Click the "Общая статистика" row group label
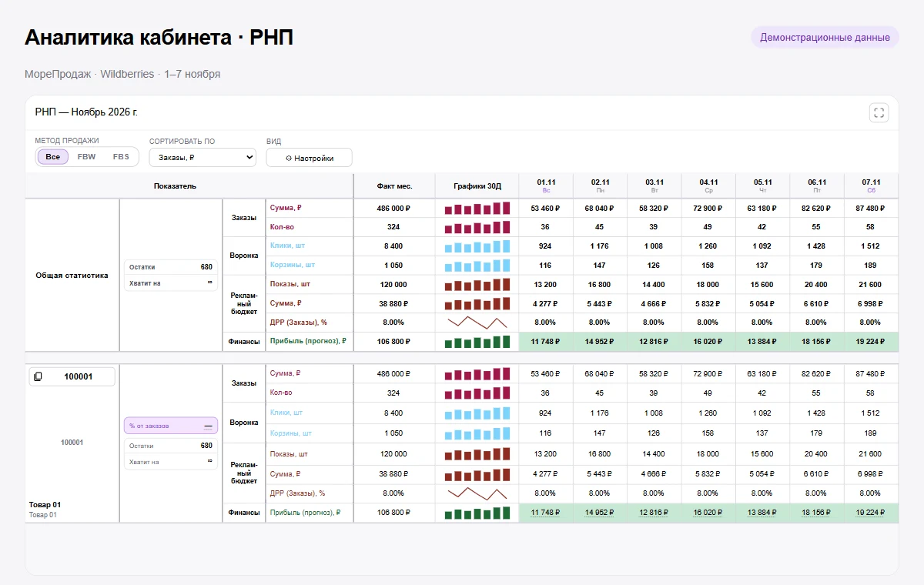This screenshot has width=924, height=585. 72,275
